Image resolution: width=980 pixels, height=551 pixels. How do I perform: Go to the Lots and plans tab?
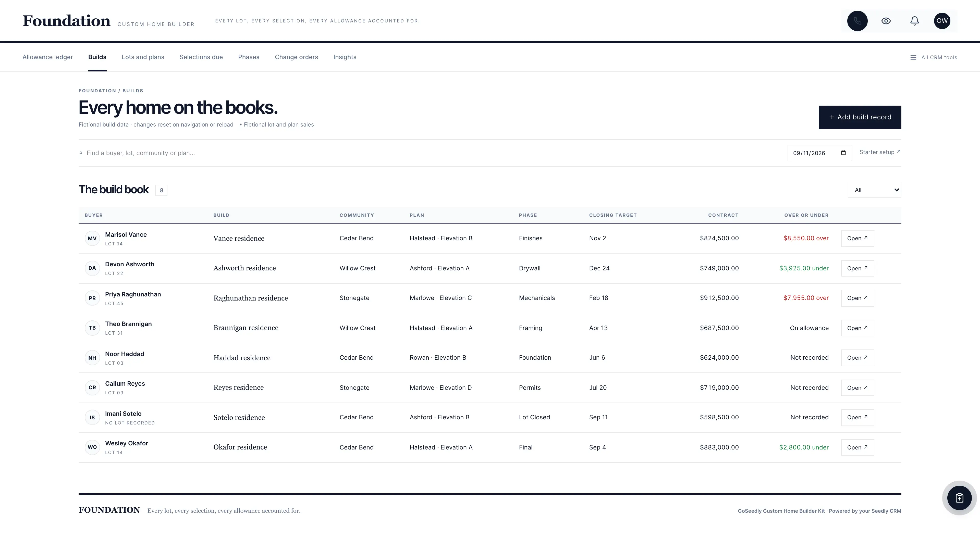click(143, 57)
